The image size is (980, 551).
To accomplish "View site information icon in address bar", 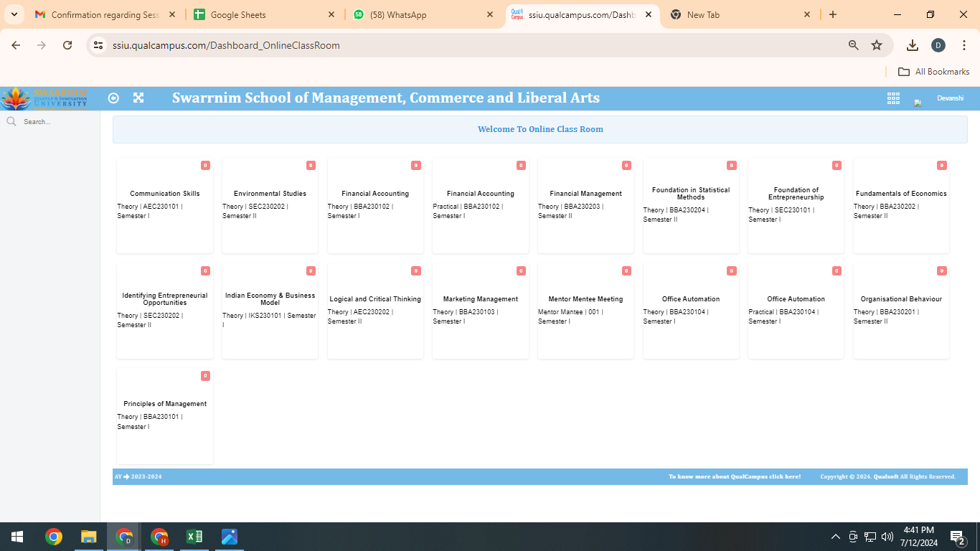I will [99, 45].
